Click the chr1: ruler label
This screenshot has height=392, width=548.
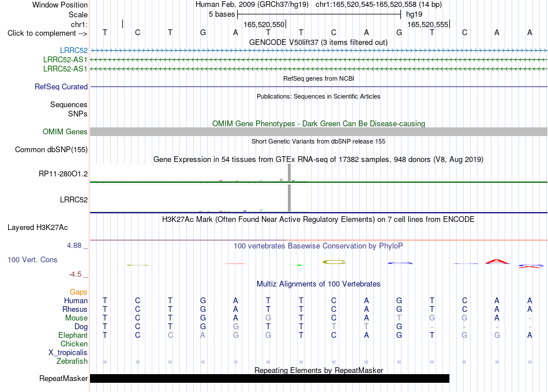(79, 24)
